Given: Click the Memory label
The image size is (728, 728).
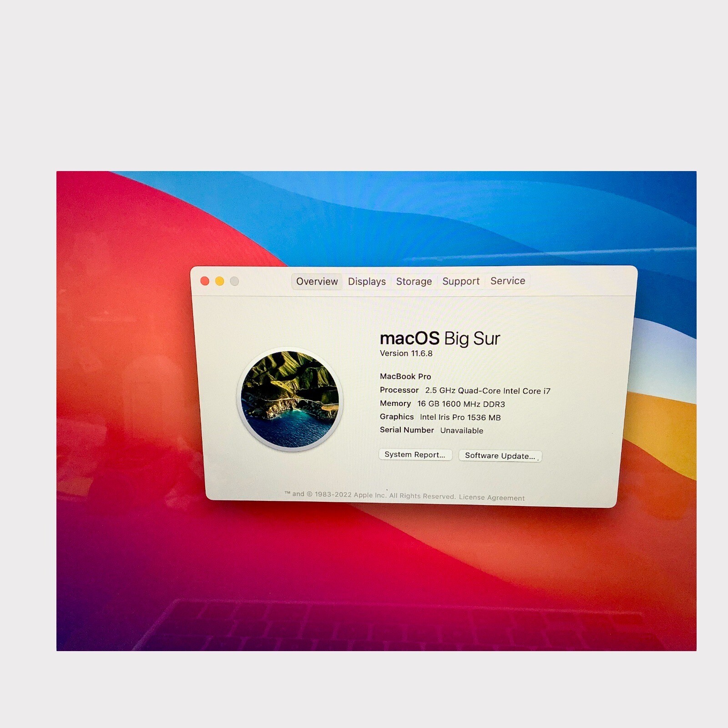Looking at the screenshot, I should tap(395, 404).
